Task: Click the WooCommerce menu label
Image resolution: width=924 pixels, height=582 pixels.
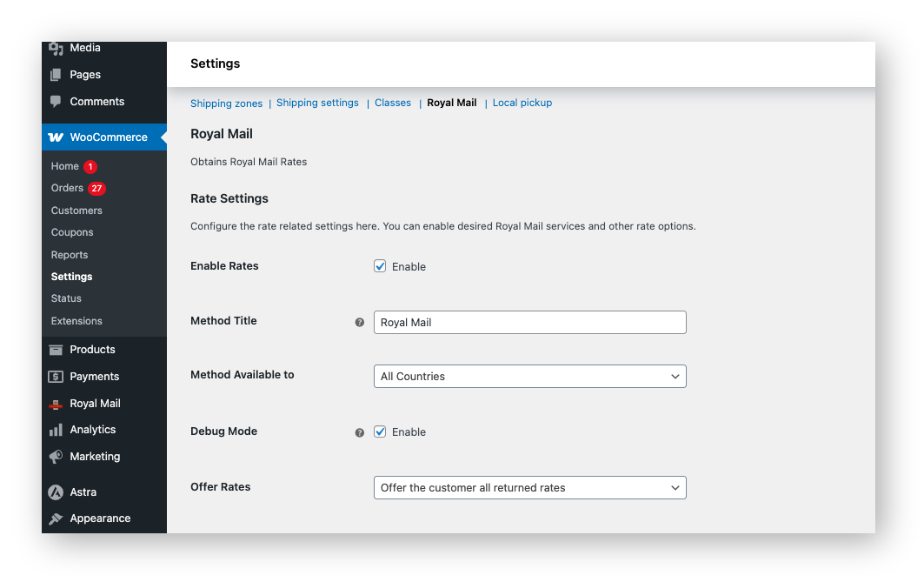Action: click(109, 137)
